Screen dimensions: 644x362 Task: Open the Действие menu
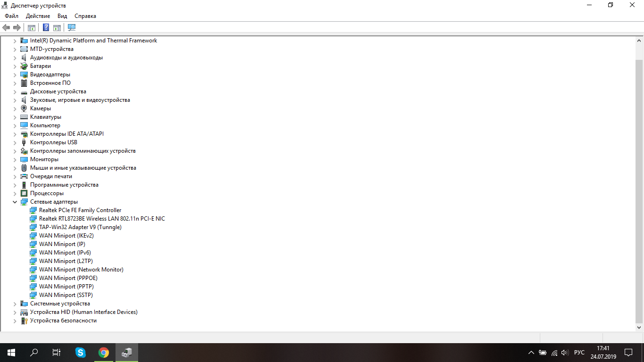click(38, 16)
